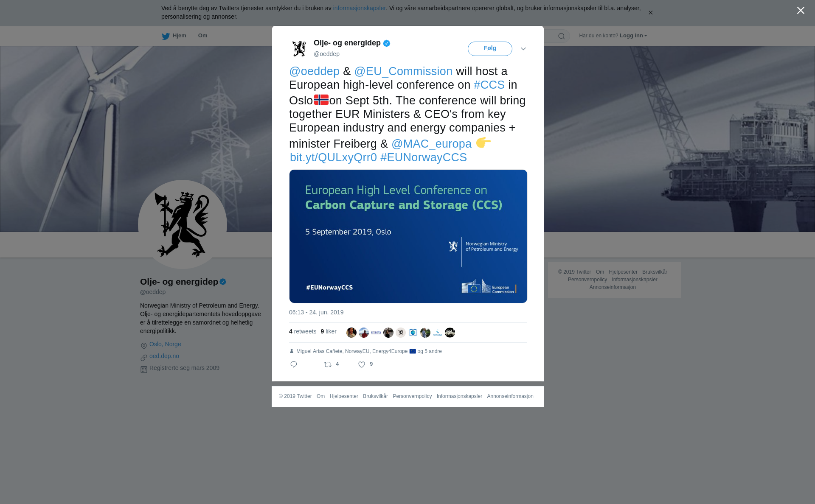
Task: Open the @MAC_europa mention
Action: (x=431, y=144)
